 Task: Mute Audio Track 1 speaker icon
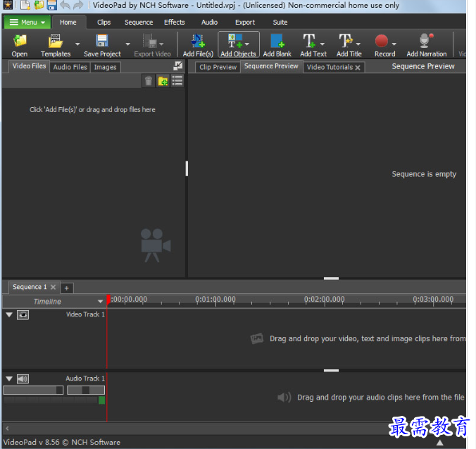pyautogui.click(x=23, y=379)
